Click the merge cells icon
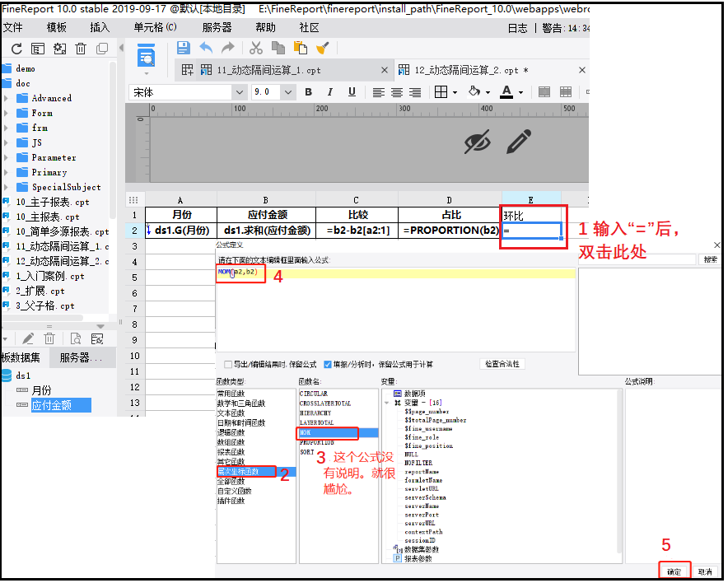This screenshot has width=728, height=583. (x=544, y=92)
